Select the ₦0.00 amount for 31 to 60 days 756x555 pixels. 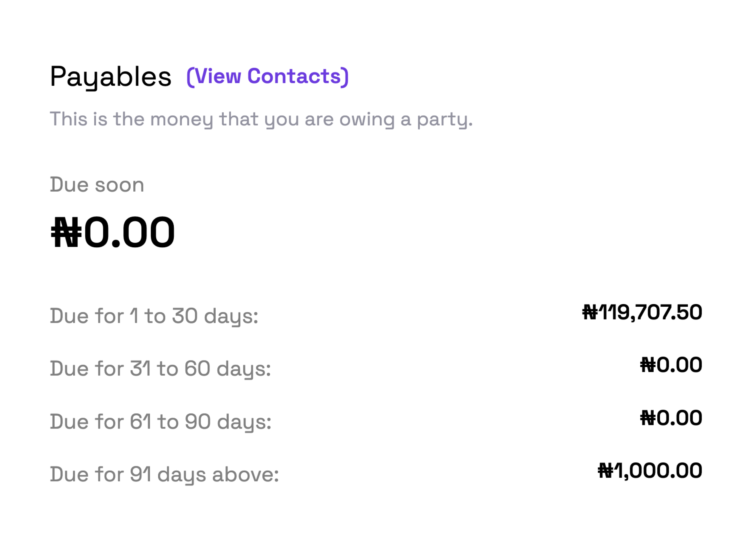tap(671, 365)
